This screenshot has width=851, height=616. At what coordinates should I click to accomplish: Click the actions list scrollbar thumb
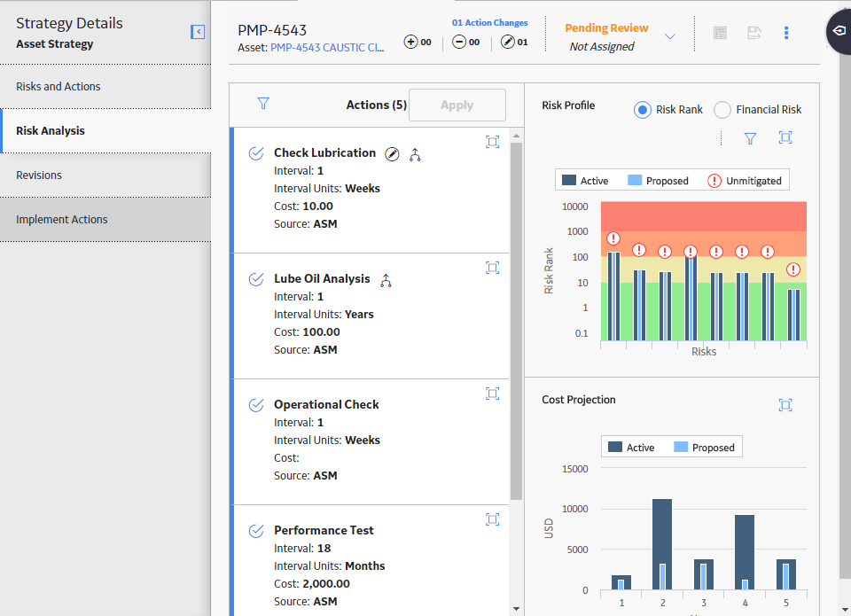[516, 322]
